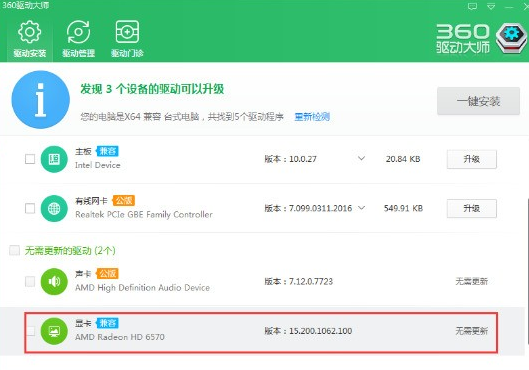This screenshot has height=370, width=529.
Task: Click the 显卡 display device icon
Action: click(54, 331)
